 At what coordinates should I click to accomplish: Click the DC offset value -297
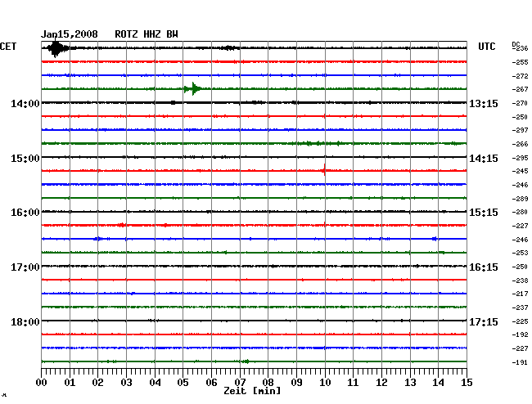520,131
